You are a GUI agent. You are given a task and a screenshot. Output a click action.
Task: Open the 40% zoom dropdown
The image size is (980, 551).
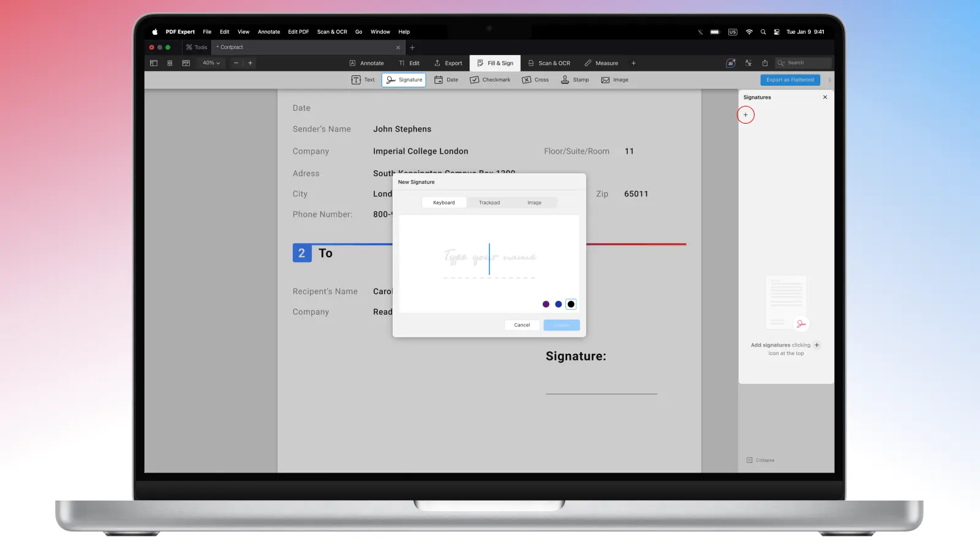211,63
